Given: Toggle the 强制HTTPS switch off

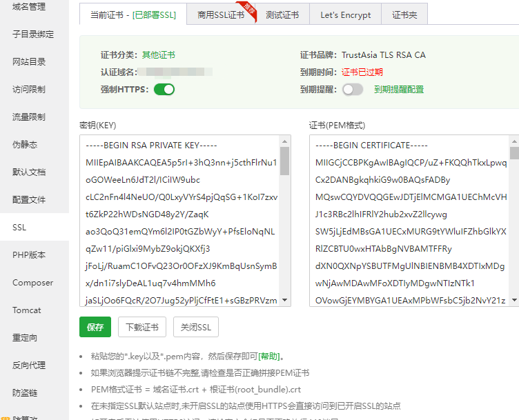Looking at the screenshot, I should click(x=164, y=89).
